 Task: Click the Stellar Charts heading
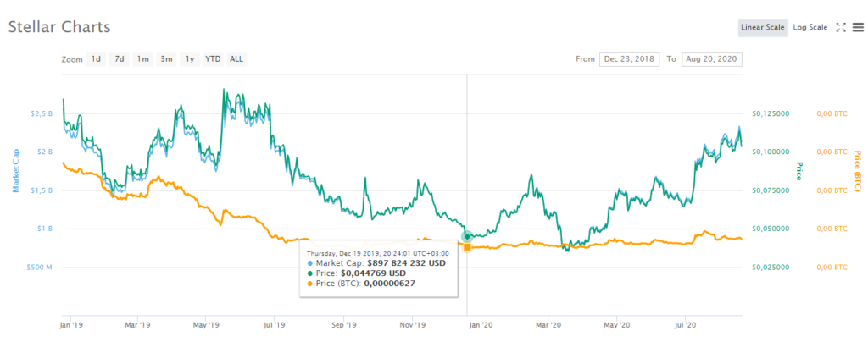pos(59,26)
